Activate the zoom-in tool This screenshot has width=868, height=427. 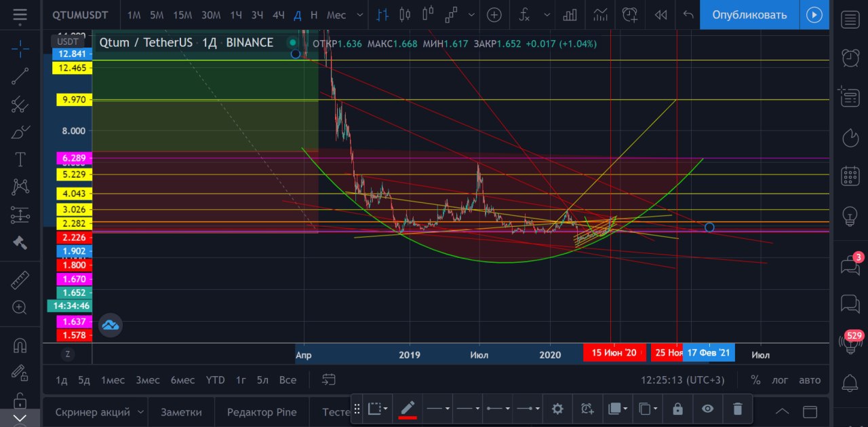click(x=20, y=308)
